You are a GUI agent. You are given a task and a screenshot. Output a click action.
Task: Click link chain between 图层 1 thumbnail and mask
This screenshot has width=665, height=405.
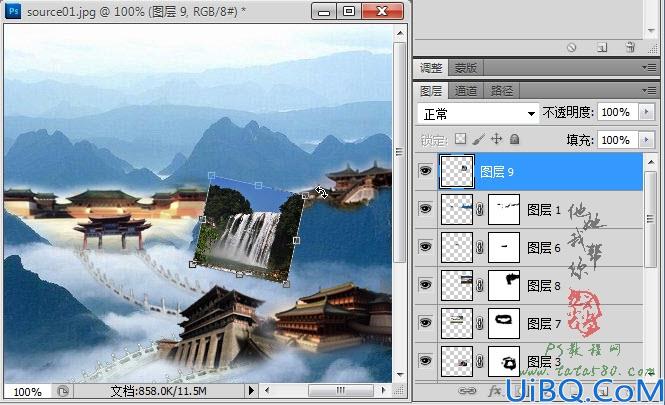480,209
